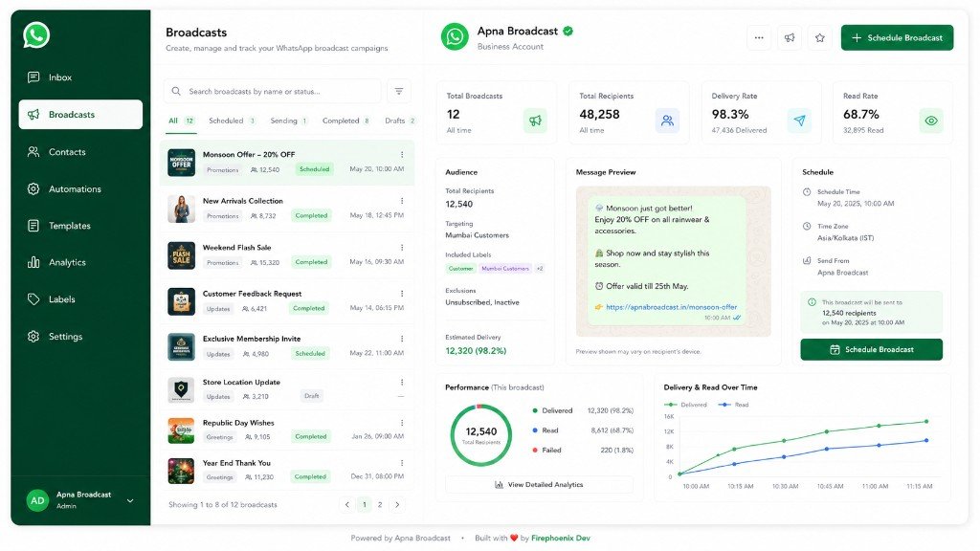Viewport: 980px width, 551px height.
Task: Click the megaphone icon in Total Broadcasts card
Action: [x=535, y=121]
